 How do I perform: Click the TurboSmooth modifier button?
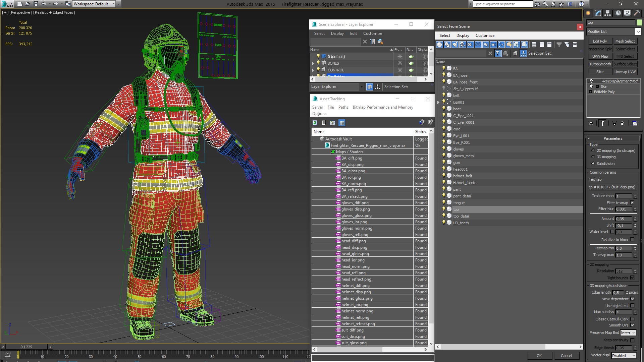pyautogui.click(x=600, y=64)
